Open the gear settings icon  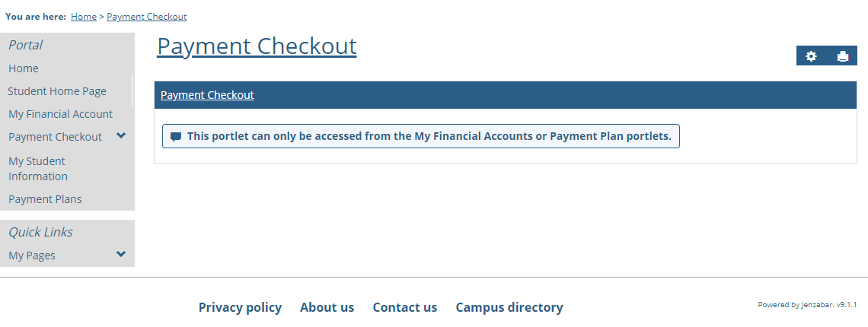click(811, 56)
